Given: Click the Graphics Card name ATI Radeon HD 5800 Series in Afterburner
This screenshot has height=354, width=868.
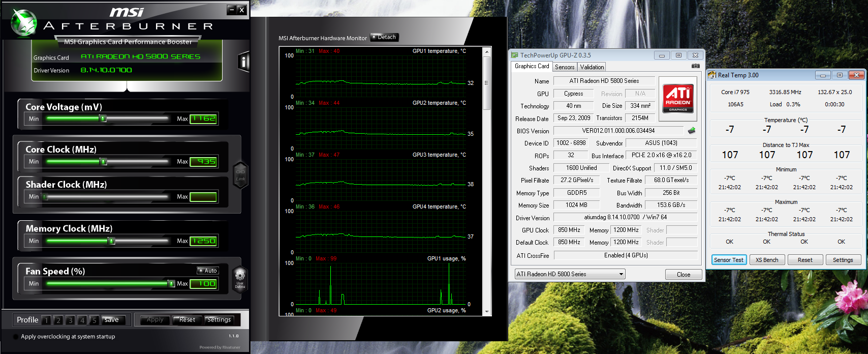Looking at the screenshot, I should click(141, 56).
